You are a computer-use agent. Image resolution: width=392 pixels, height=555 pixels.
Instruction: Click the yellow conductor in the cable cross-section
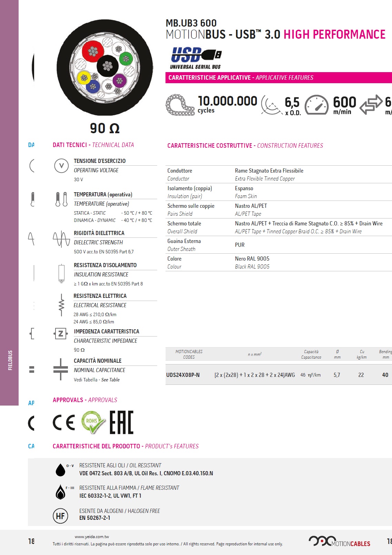pyautogui.click(x=84, y=78)
